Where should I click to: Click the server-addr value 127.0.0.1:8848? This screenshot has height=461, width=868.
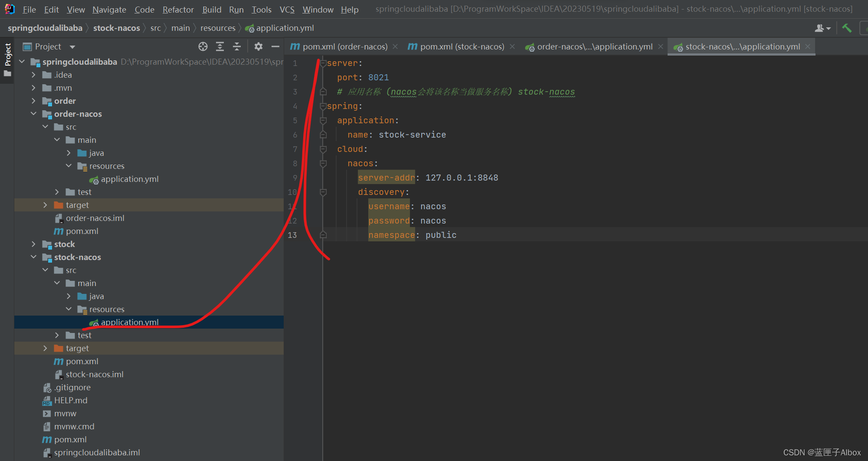tap(462, 178)
